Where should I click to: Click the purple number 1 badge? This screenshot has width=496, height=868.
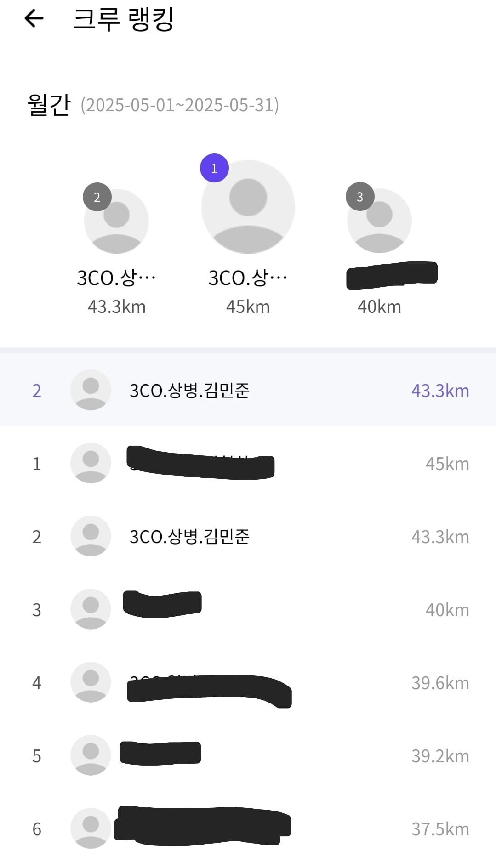(214, 168)
